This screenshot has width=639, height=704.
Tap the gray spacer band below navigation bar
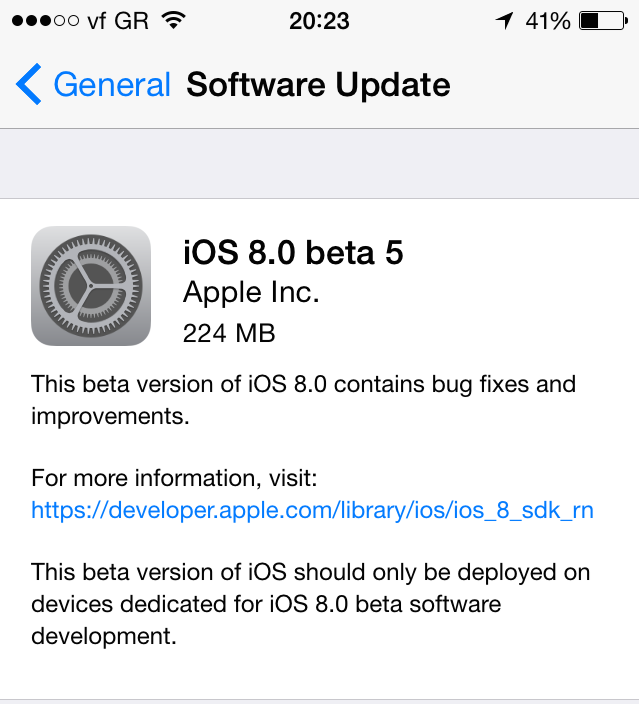coord(319,163)
